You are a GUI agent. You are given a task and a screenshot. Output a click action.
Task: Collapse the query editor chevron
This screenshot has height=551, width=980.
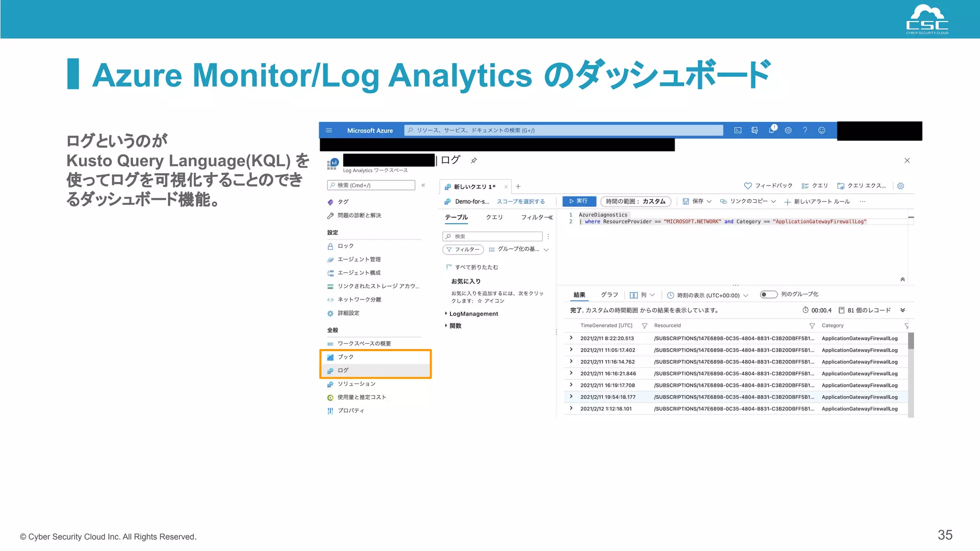point(902,279)
